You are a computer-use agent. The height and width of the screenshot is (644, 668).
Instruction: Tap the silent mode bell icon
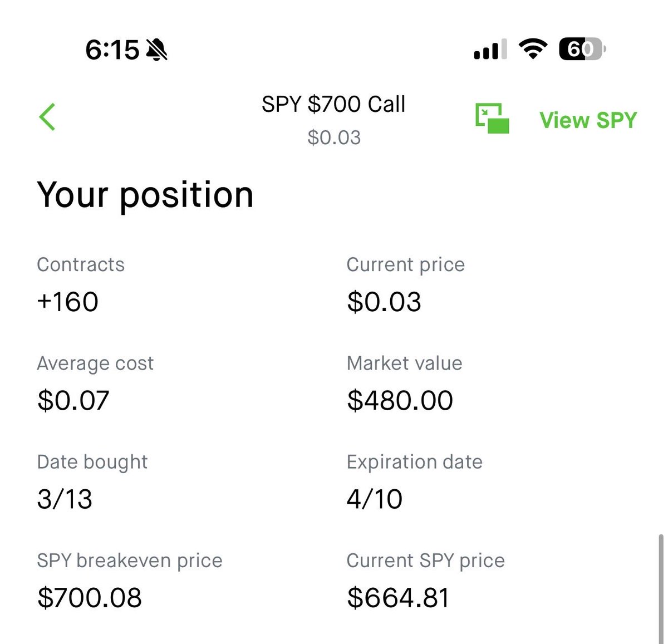pyautogui.click(x=156, y=50)
